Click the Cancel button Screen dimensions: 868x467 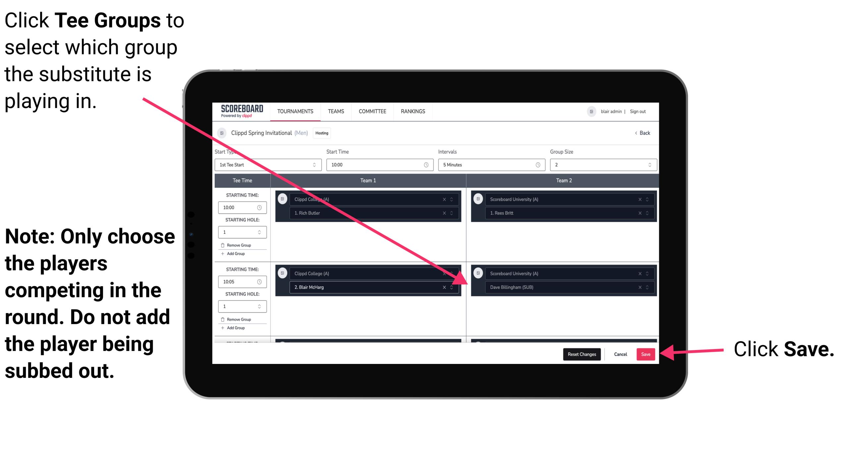click(620, 354)
